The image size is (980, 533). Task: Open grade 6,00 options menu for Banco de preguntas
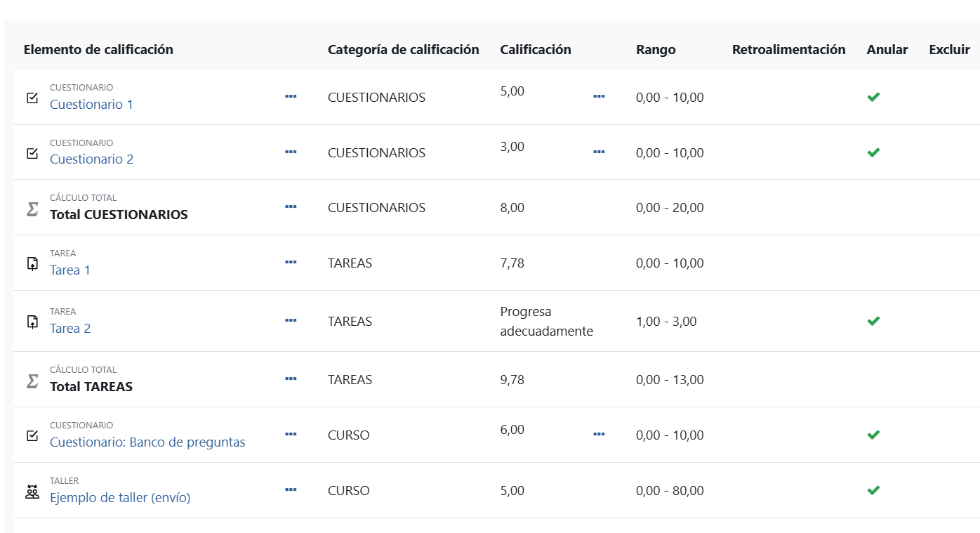[599, 434]
